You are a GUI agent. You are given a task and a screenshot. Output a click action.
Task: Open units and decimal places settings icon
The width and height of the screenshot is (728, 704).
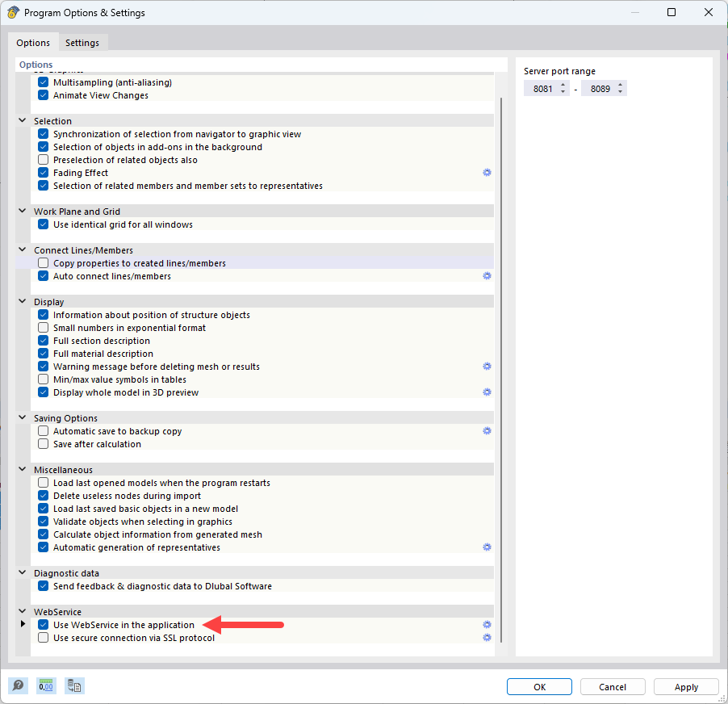[x=46, y=685]
